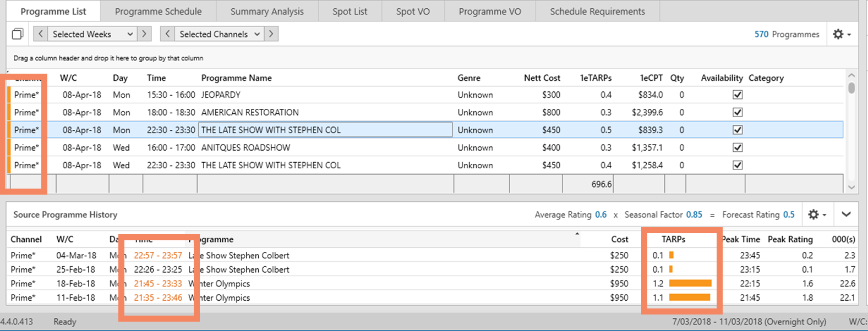Open the Programme VO tab
868x331 pixels.
pos(490,12)
